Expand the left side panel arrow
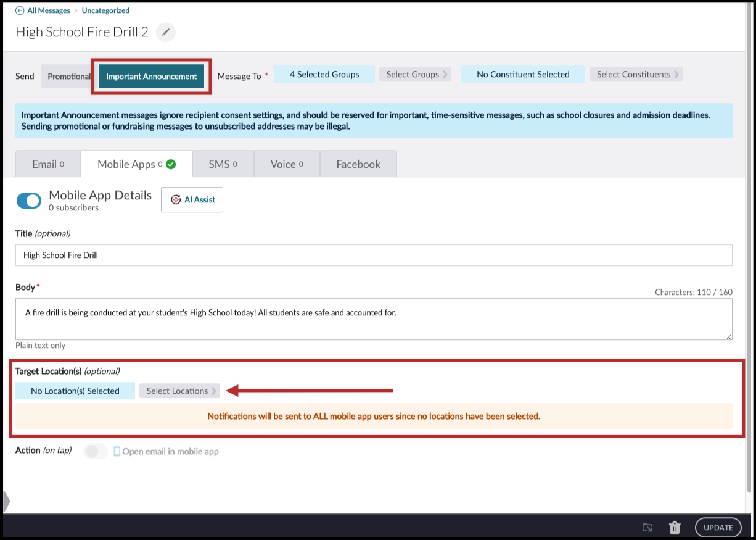 tap(6, 501)
